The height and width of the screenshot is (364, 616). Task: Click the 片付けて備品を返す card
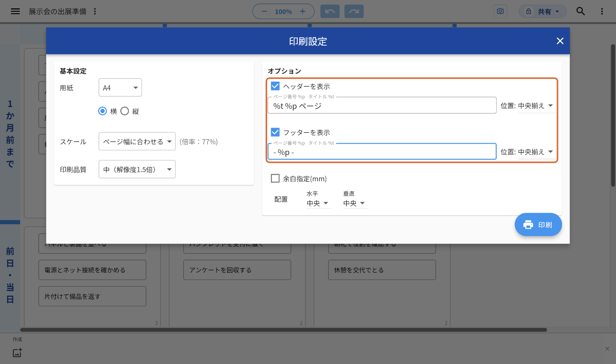pyautogui.click(x=92, y=296)
